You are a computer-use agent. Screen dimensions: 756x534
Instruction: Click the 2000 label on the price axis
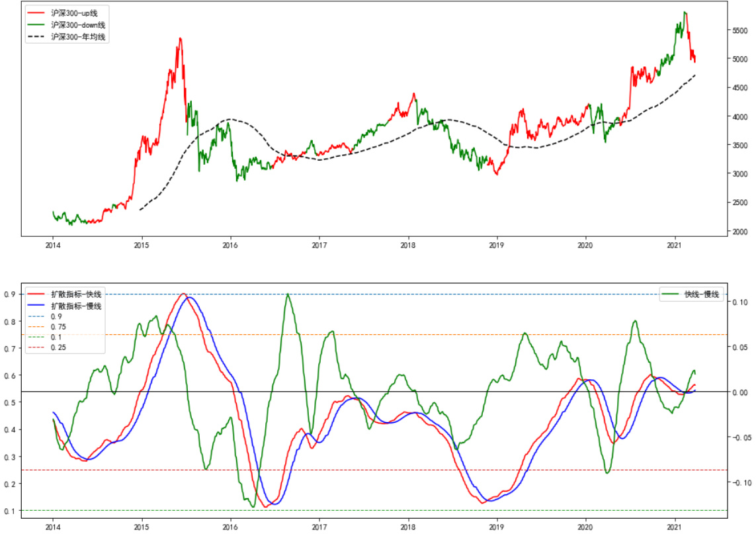point(740,232)
